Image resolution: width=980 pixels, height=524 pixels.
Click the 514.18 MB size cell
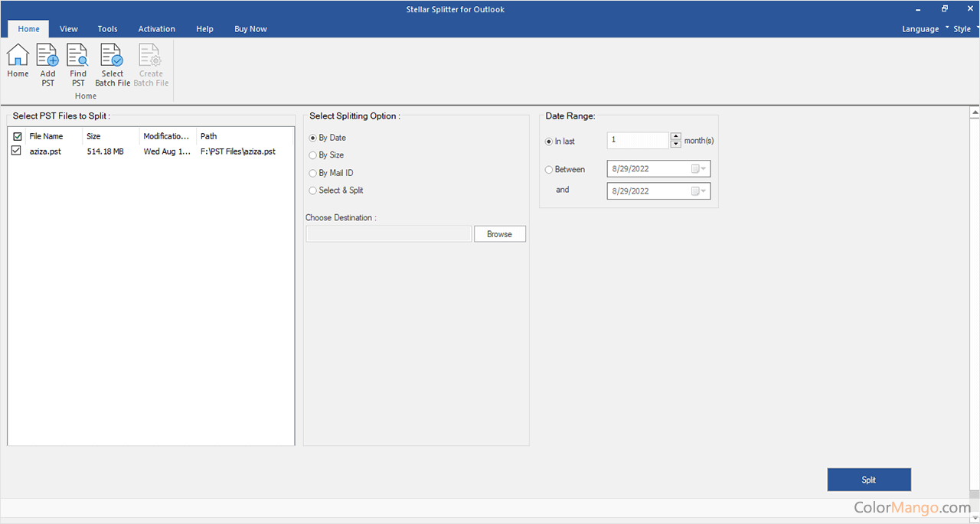[106, 151]
